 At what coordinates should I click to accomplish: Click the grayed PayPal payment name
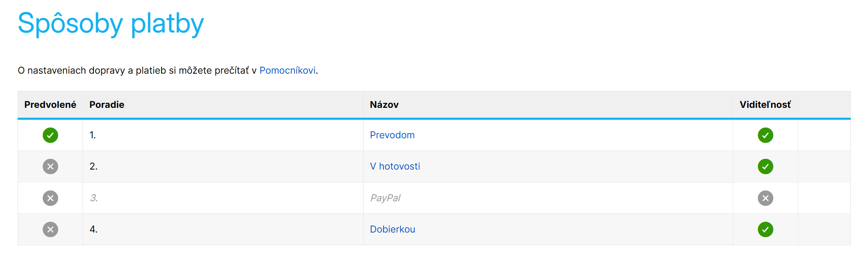(x=386, y=198)
